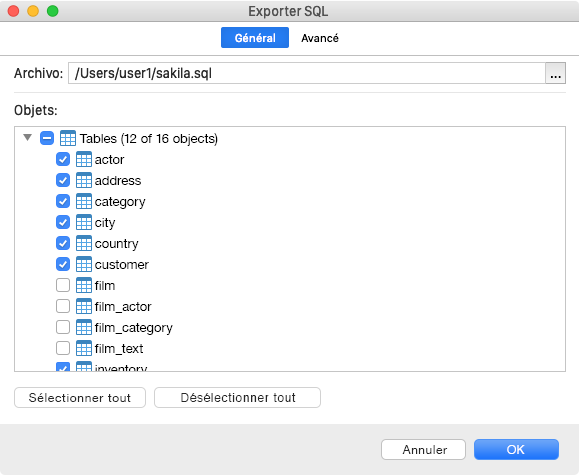The image size is (579, 475).
Task: Switch to the Avancé tab
Action: [x=320, y=38]
